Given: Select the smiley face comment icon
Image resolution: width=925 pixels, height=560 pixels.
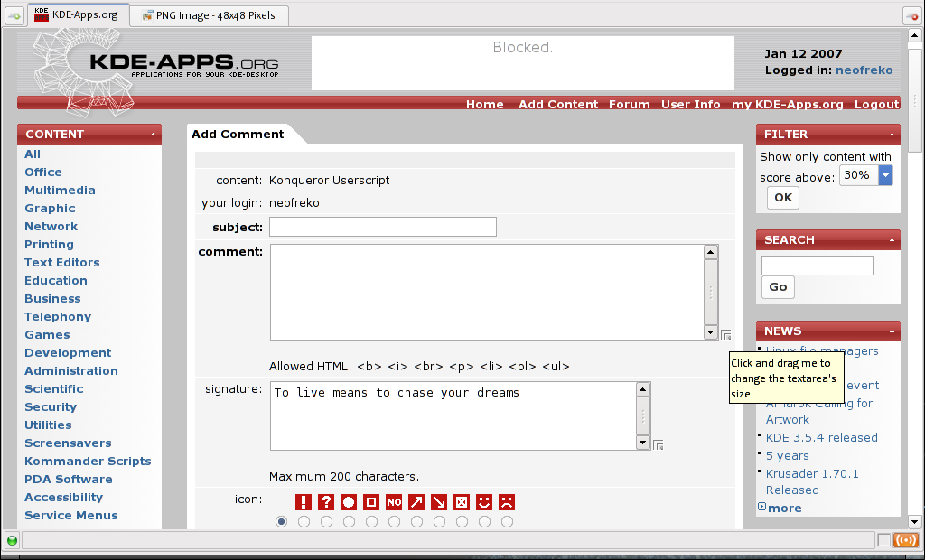Looking at the screenshot, I should point(484,502).
